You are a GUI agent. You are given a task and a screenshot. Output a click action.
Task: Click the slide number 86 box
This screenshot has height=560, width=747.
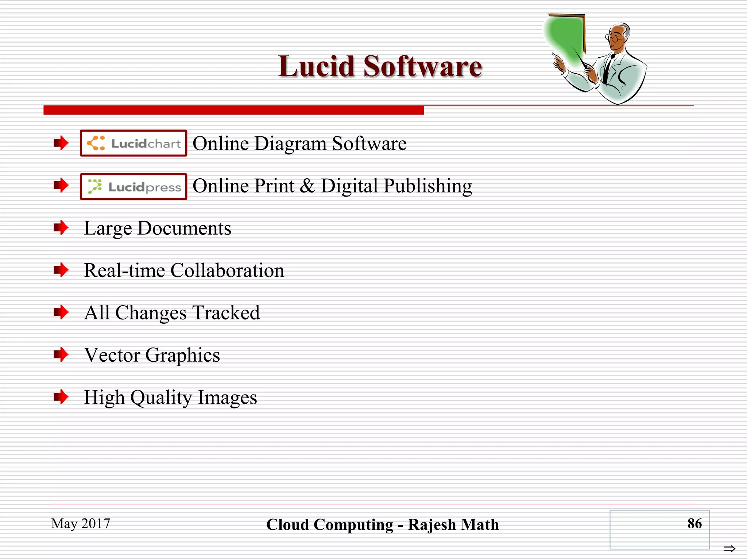click(659, 529)
